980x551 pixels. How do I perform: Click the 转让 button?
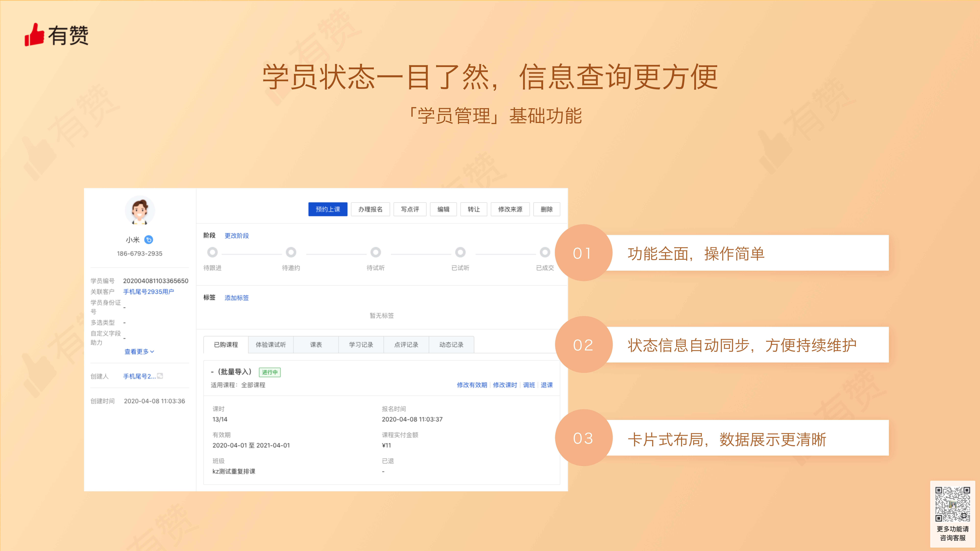(x=474, y=209)
